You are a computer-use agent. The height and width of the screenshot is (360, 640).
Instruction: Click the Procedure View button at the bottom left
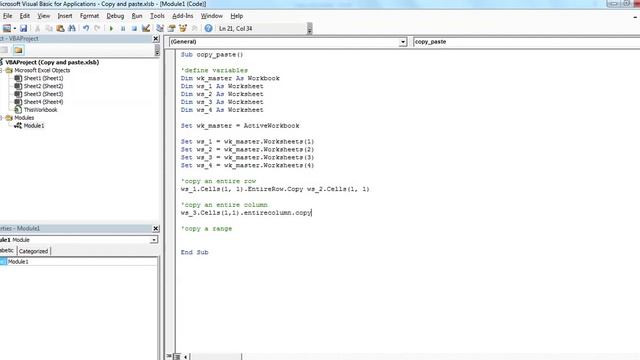click(x=169, y=357)
